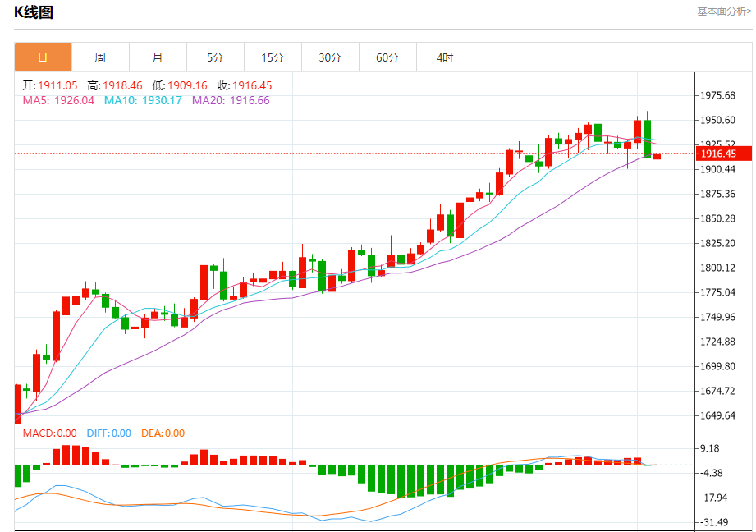Click the -17.94 MACD axis label

click(x=713, y=498)
